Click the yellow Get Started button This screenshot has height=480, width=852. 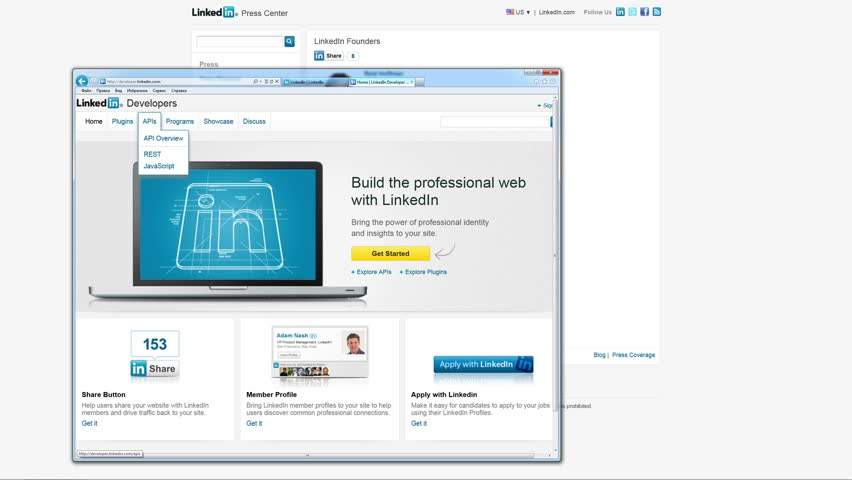click(x=390, y=253)
